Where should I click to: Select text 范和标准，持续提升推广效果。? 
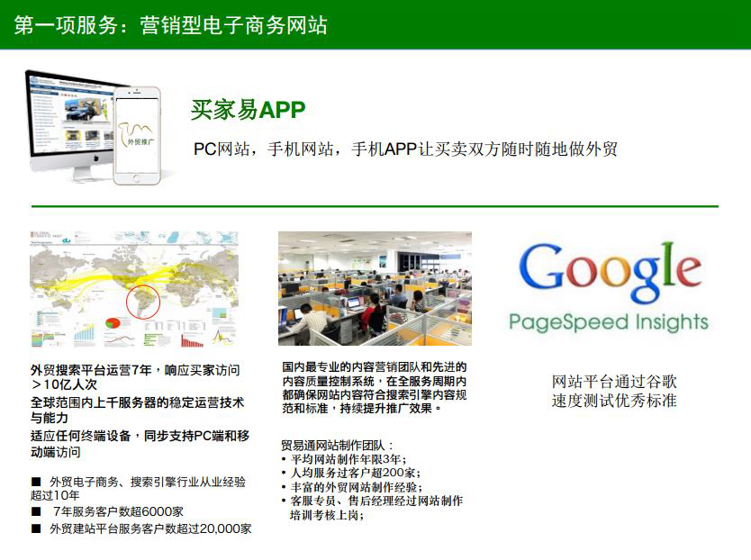(362, 408)
